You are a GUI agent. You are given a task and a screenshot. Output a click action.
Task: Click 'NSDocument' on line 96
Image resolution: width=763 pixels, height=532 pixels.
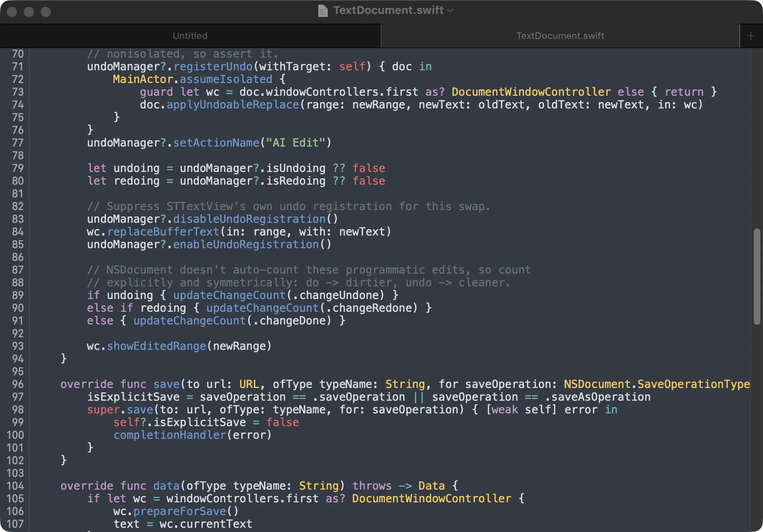597,384
